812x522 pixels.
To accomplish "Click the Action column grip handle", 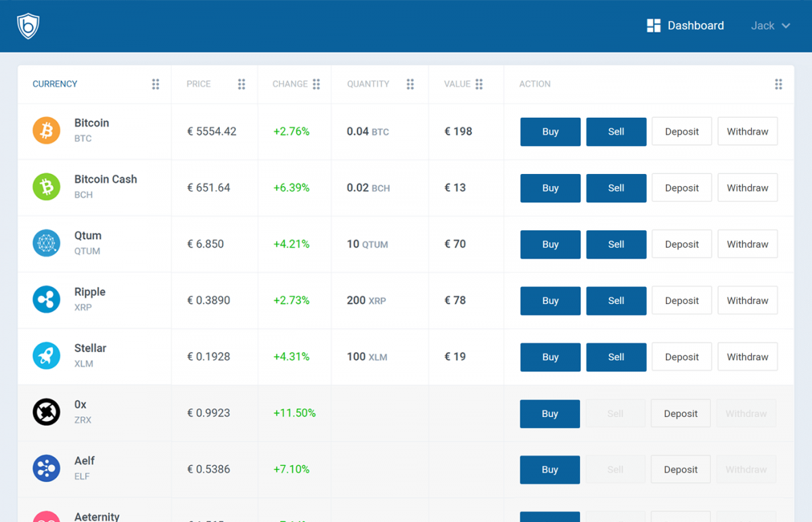I will click(x=778, y=84).
